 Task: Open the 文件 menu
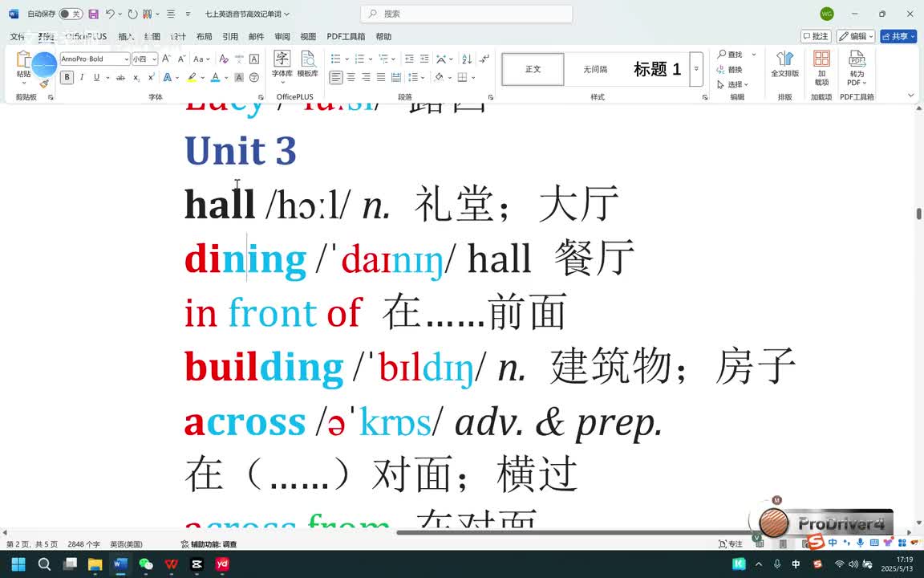click(17, 37)
